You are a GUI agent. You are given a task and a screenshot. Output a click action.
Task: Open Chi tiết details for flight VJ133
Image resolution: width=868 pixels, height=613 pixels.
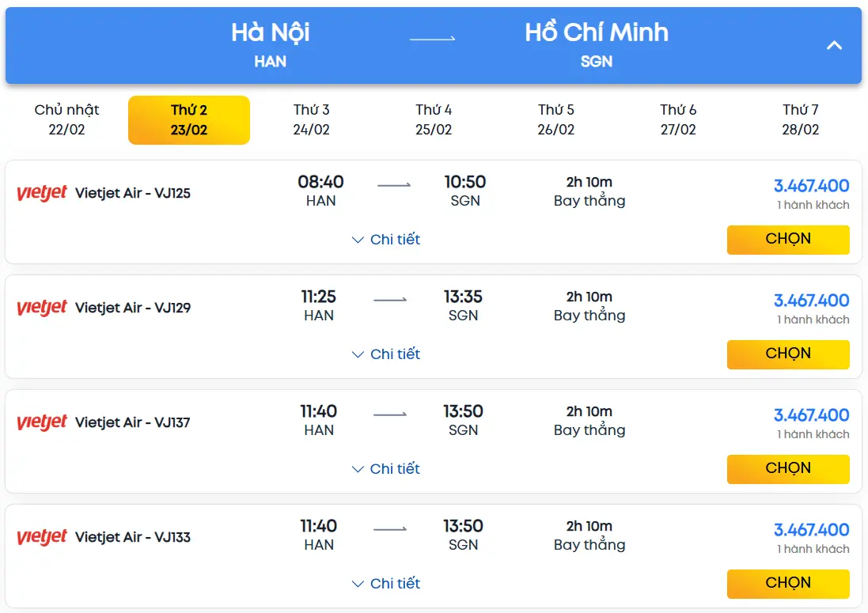pos(386,584)
